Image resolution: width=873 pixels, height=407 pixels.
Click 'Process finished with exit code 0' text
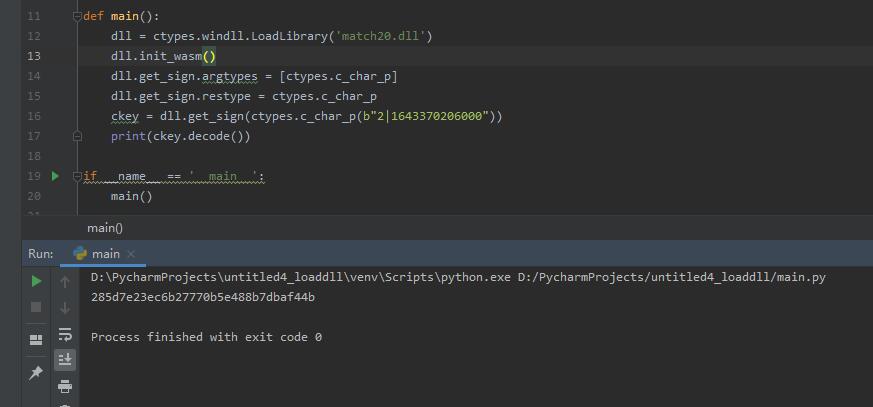point(206,337)
